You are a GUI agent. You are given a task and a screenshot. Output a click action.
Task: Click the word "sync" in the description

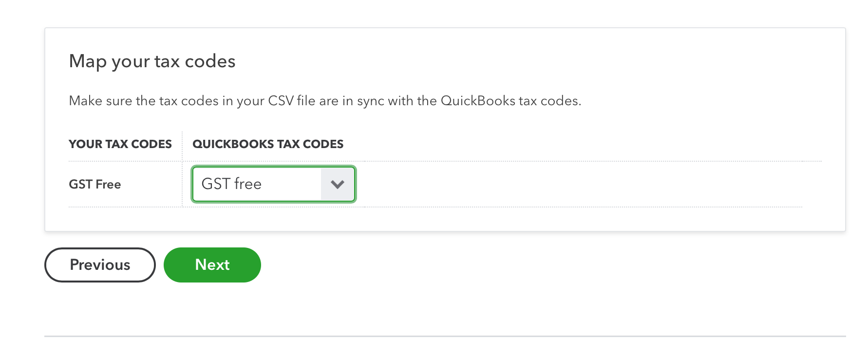(x=371, y=101)
